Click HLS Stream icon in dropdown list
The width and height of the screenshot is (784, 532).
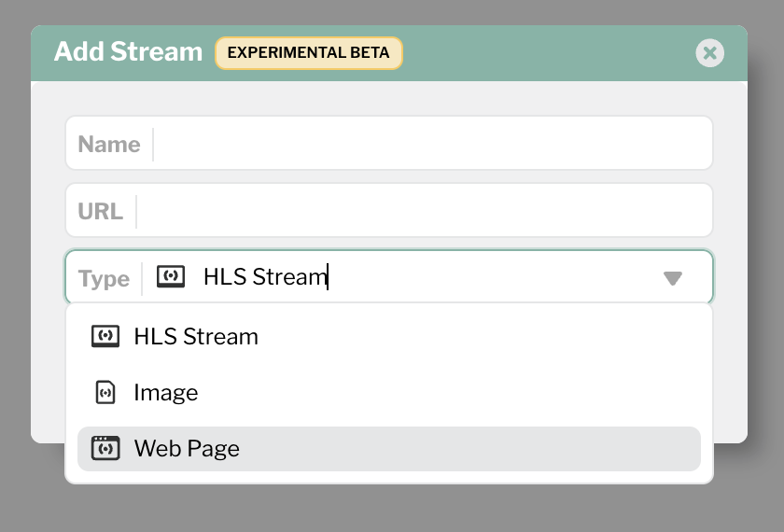pyautogui.click(x=105, y=336)
